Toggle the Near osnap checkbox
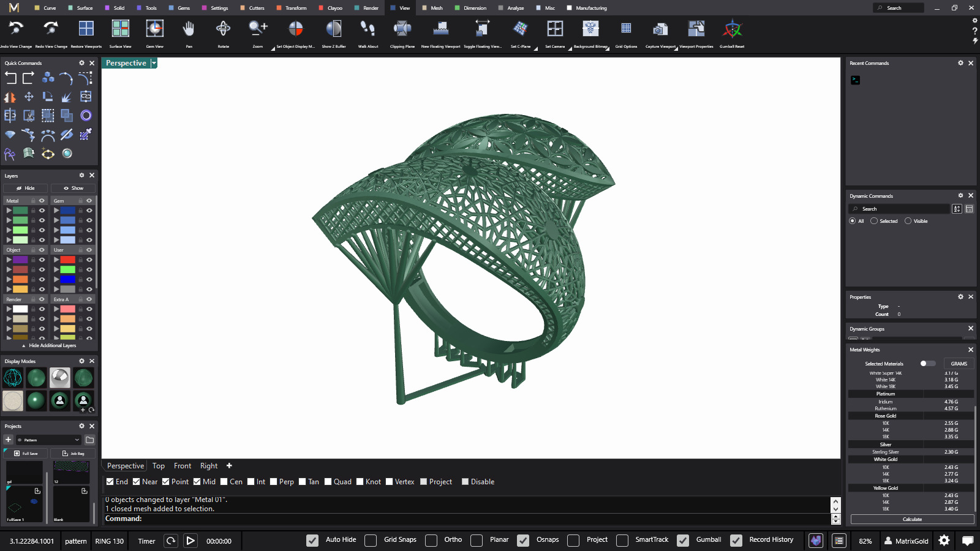This screenshot has height=551, width=980. [x=137, y=482]
